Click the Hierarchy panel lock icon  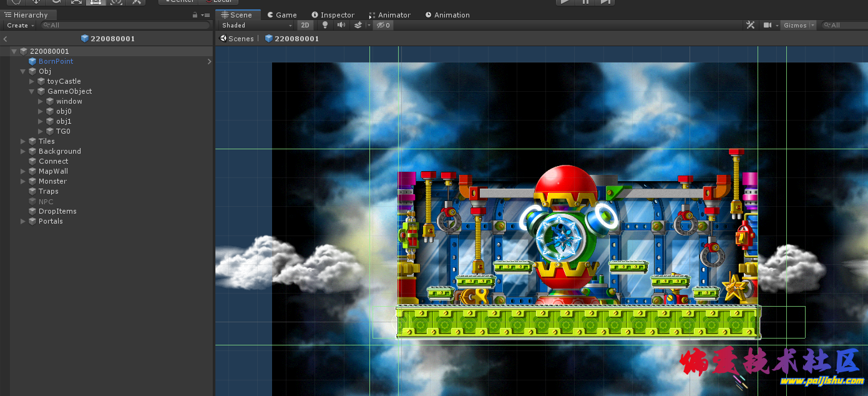click(x=195, y=15)
